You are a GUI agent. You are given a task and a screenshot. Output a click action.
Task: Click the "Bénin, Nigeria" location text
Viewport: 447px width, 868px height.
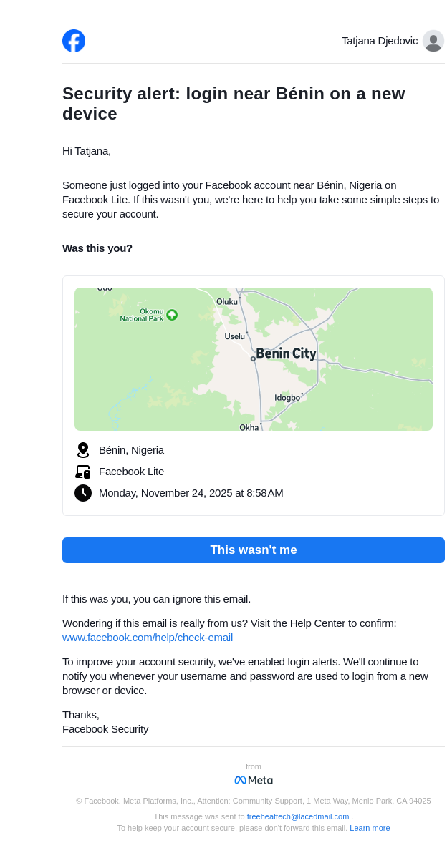131,450
